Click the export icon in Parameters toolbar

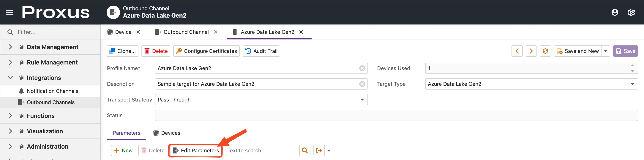click(319, 150)
